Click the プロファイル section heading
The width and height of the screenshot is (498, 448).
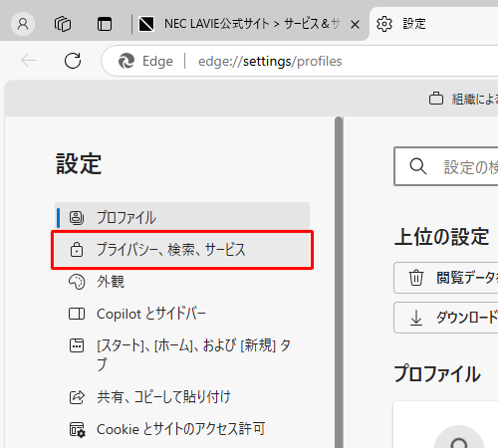437,373
